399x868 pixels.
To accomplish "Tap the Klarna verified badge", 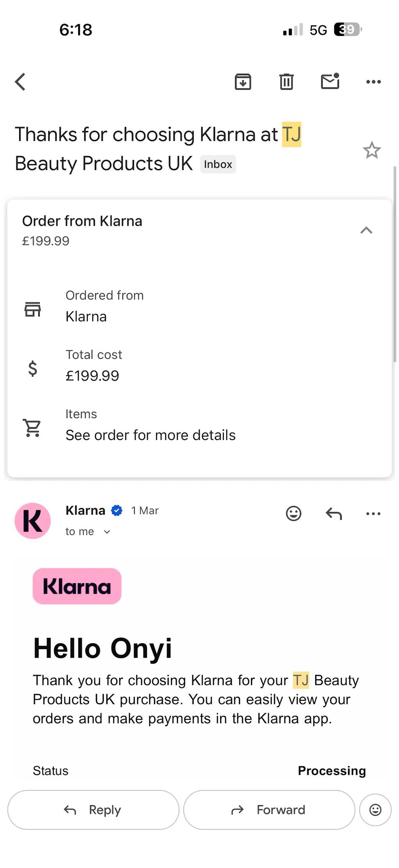I will click(117, 510).
